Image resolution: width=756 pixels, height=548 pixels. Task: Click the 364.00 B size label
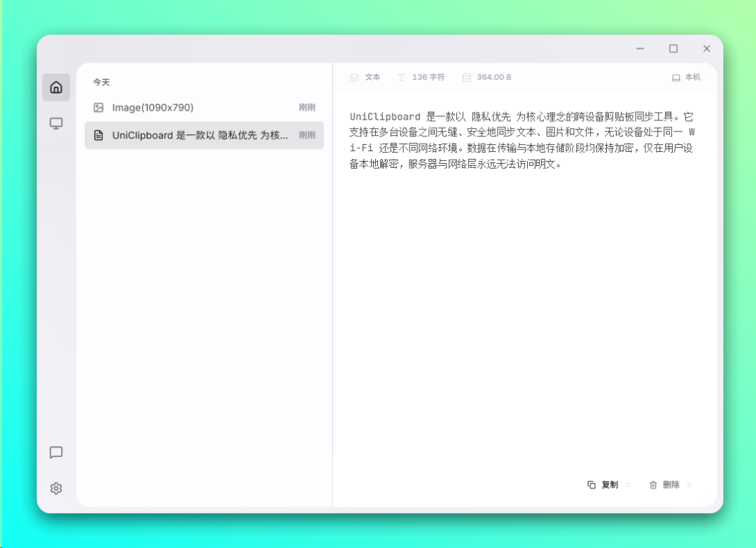(493, 77)
